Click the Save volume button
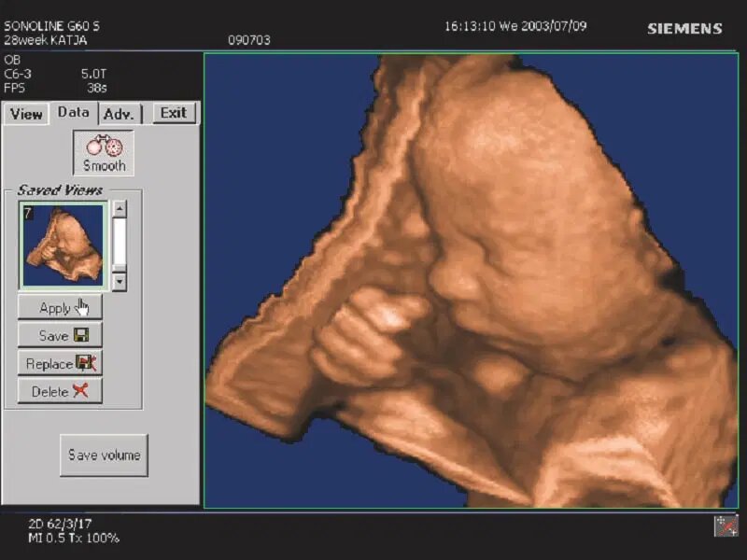747x560 pixels. (104, 455)
